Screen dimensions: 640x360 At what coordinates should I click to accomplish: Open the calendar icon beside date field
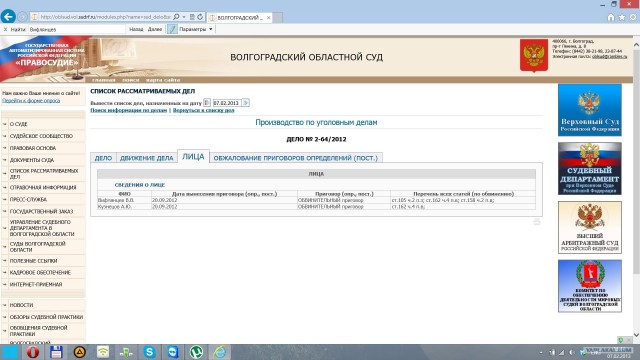click(x=207, y=103)
